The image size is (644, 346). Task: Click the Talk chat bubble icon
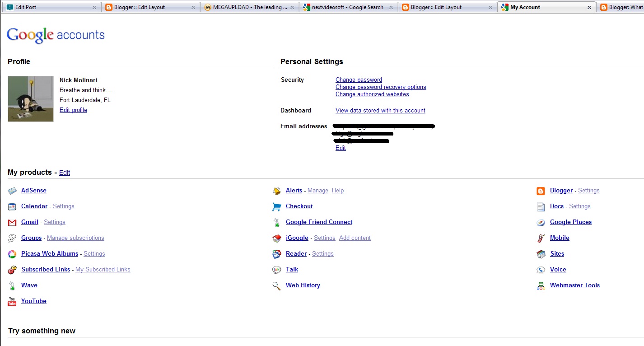277,270
